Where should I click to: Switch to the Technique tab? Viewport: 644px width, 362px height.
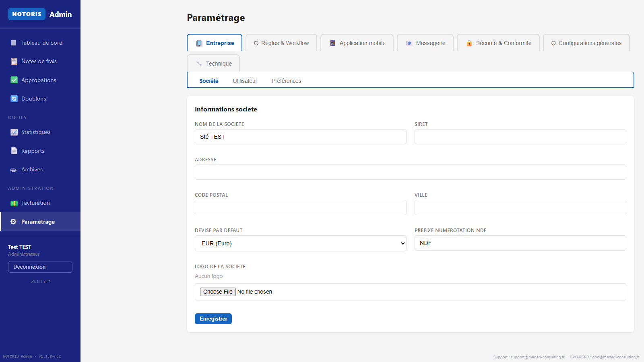[213, 64]
